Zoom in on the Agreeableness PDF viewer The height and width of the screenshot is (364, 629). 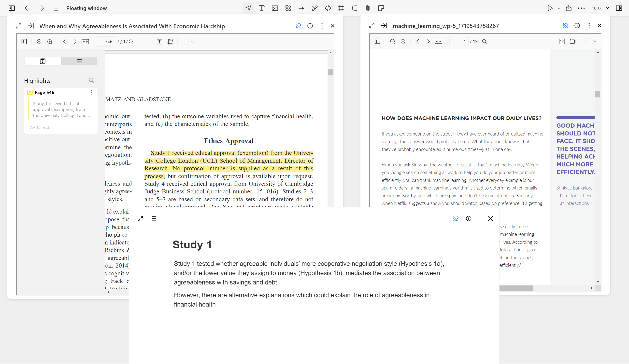tap(50, 42)
